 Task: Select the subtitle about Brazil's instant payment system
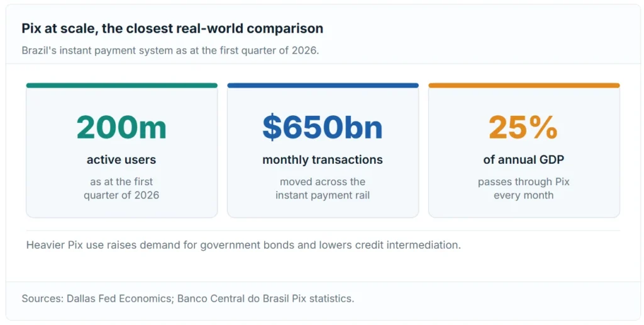(170, 50)
